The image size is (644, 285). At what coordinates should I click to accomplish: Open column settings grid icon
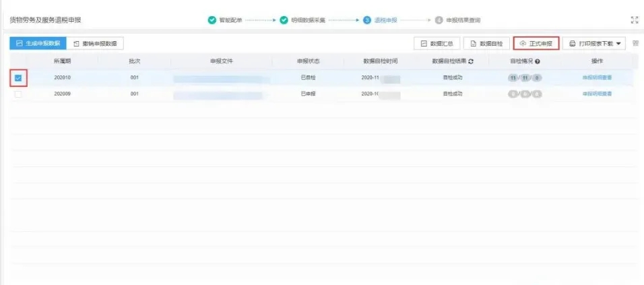(x=636, y=43)
